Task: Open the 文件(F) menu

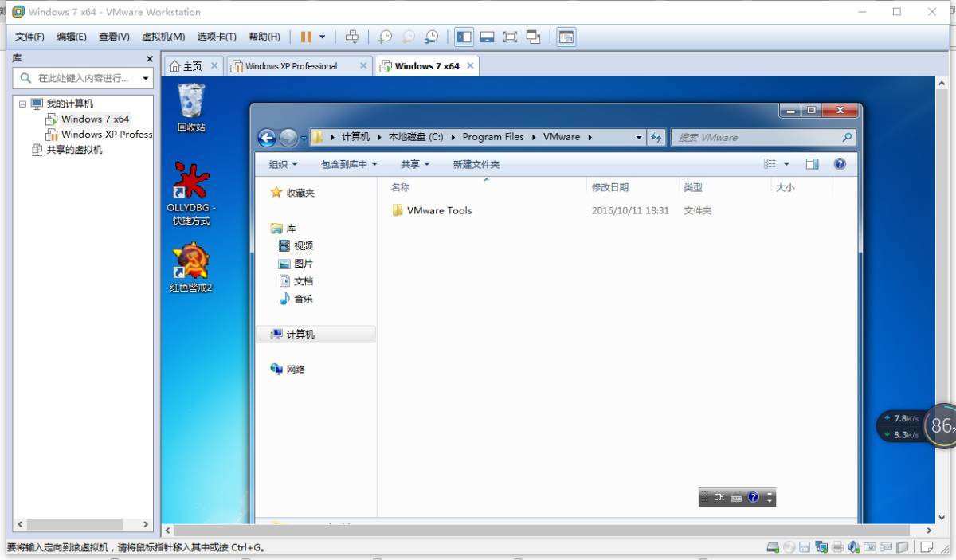Action: coord(29,37)
